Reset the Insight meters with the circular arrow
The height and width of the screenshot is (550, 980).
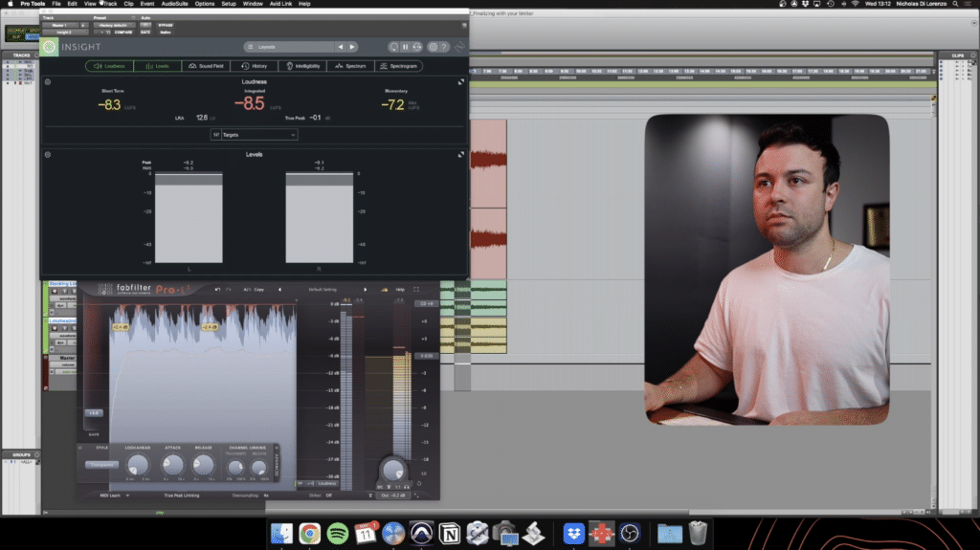tap(393, 47)
